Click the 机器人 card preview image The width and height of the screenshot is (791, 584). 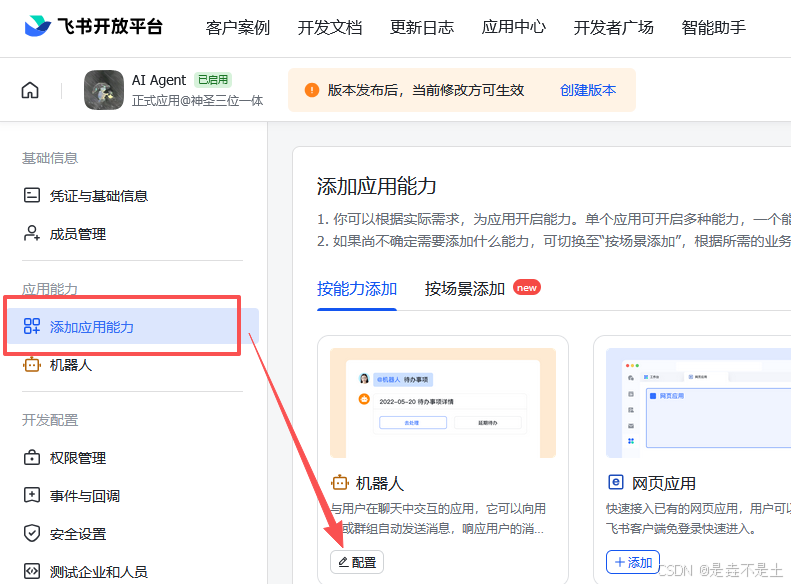pyautogui.click(x=443, y=402)
